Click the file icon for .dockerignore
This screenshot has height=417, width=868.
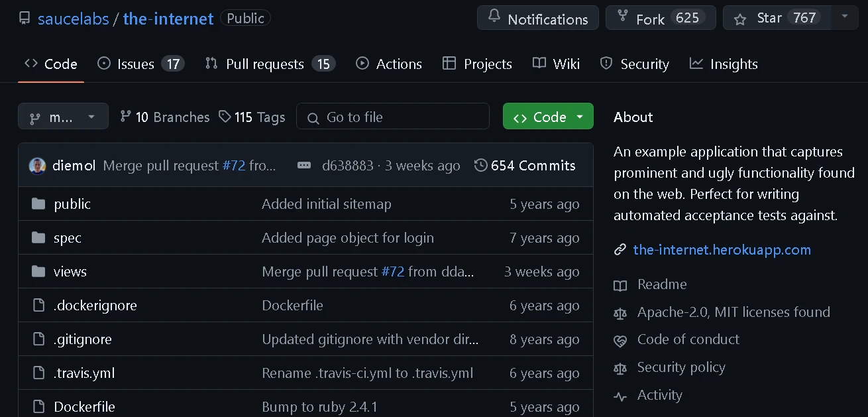click(x=38, y=305)
